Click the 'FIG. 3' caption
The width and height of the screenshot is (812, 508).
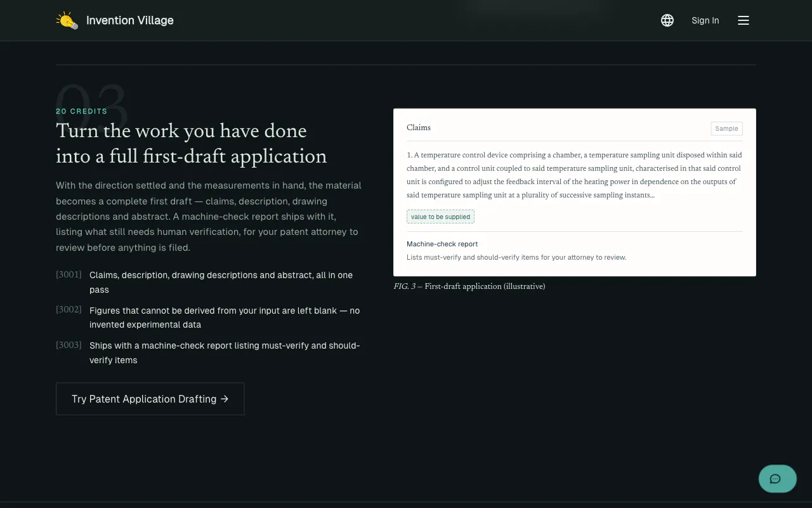point(469,286)
